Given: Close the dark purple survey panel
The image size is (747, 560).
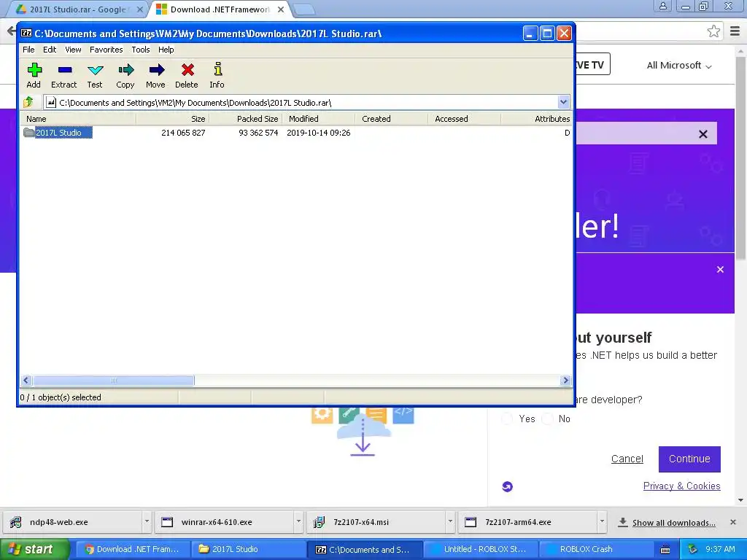Looking at the screenshot, I should (720, 270).
